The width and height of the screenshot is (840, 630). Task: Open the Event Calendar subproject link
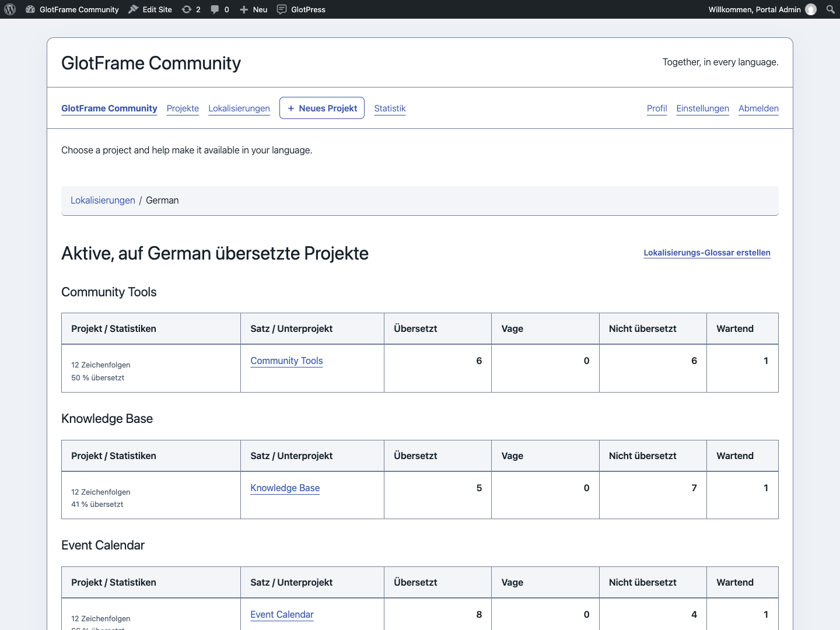[282, 614]
